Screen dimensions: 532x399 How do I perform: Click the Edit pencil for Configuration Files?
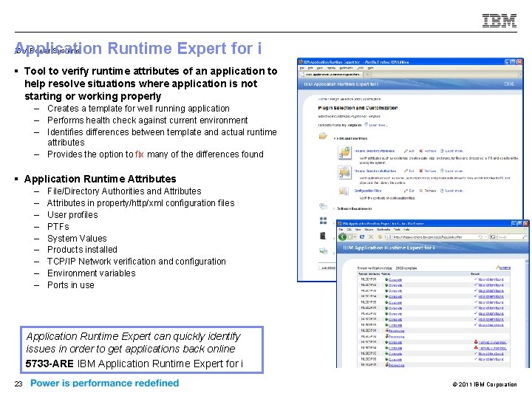coord(406,191)
